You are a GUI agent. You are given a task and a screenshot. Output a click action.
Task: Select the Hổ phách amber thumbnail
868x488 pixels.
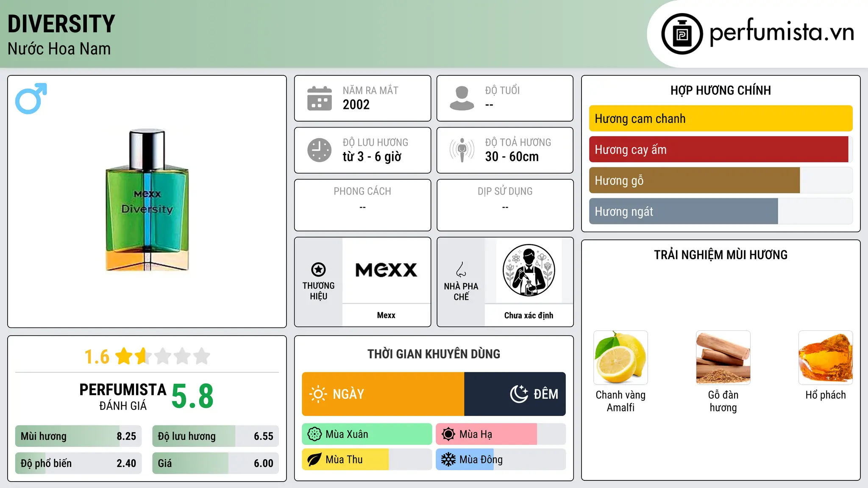pos(826,358)
